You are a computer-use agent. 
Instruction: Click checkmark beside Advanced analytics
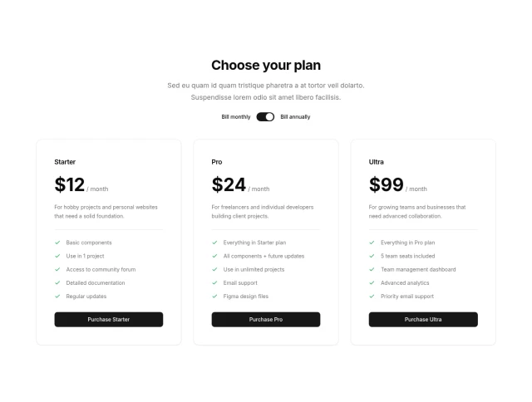pyautogui.click(x=372, y=282)
